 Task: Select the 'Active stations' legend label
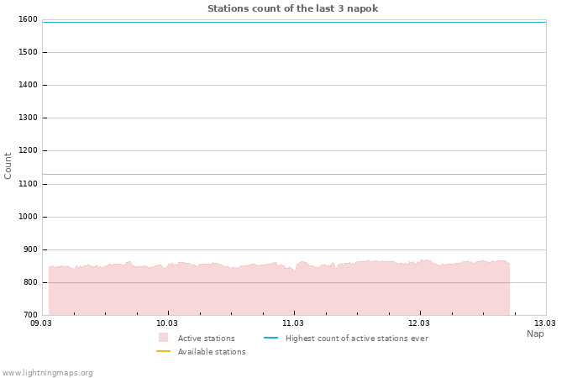pos(206,339)
